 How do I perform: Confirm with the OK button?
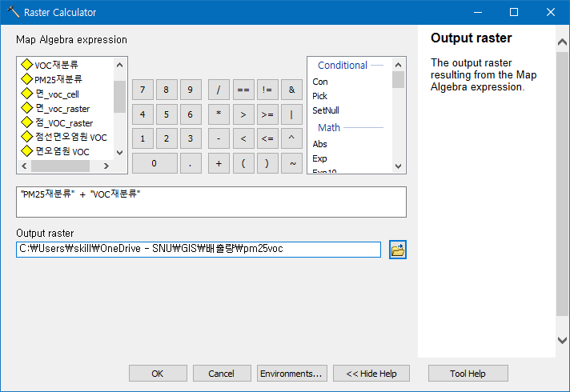[x=158, y=374]
